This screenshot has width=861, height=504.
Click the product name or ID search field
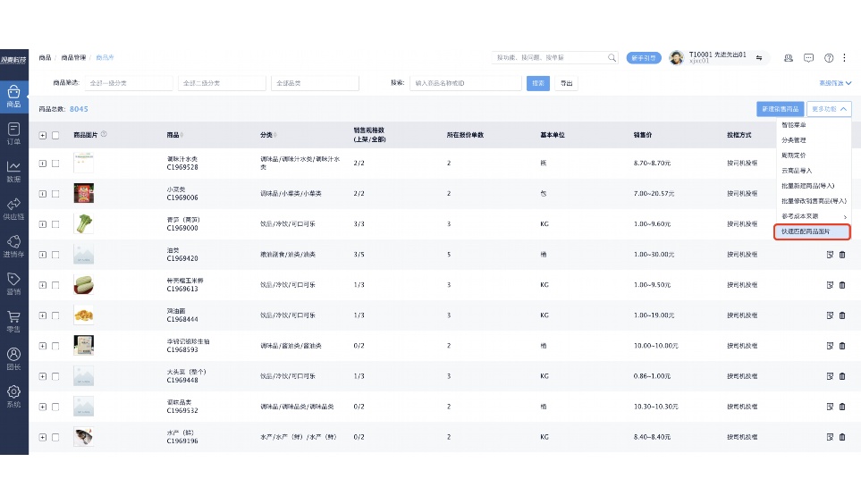click(466, 83)
